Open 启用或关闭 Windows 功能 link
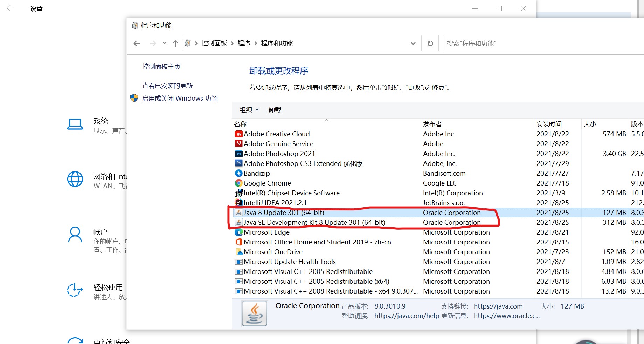 180,99
